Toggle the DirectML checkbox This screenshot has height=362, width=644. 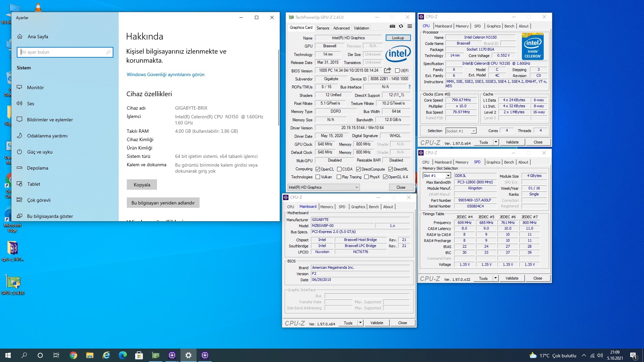[390, 169]
